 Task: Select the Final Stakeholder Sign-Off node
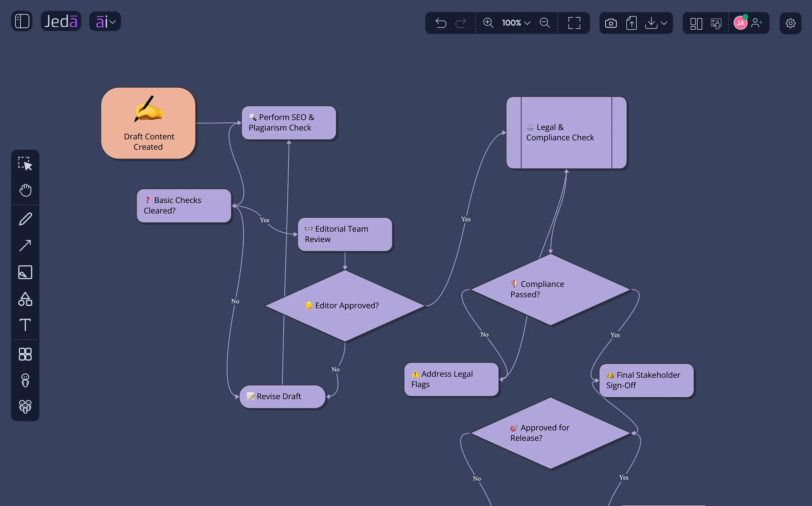646,380
